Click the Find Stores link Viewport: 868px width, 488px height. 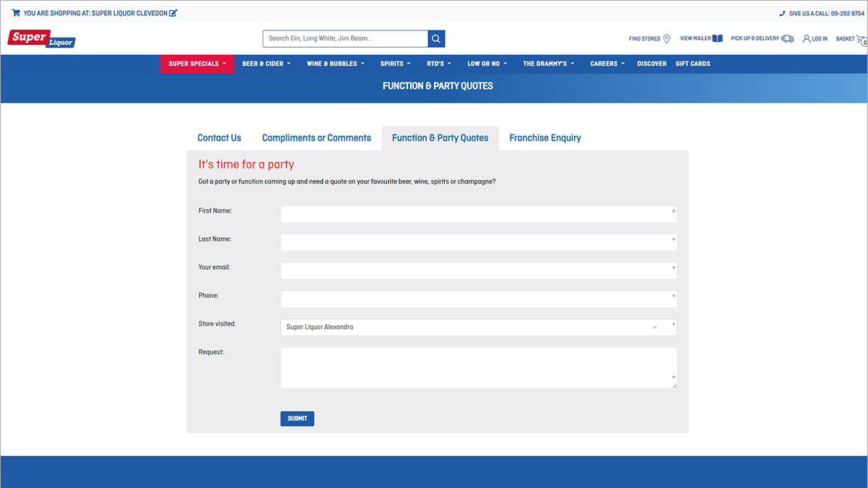coord(644,39)
